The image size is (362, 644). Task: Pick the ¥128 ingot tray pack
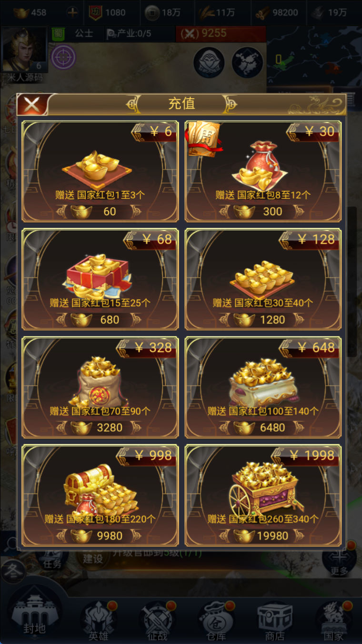point(263,279)
